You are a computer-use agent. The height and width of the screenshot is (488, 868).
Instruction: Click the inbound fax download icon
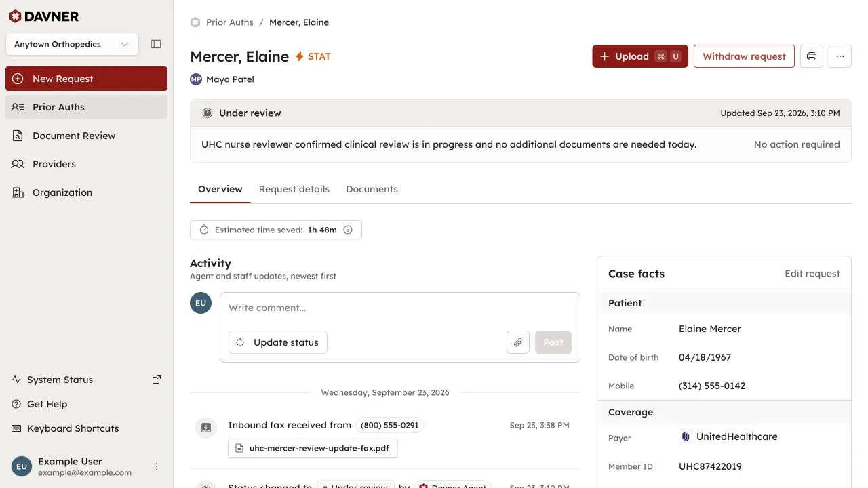click(206, 427)
